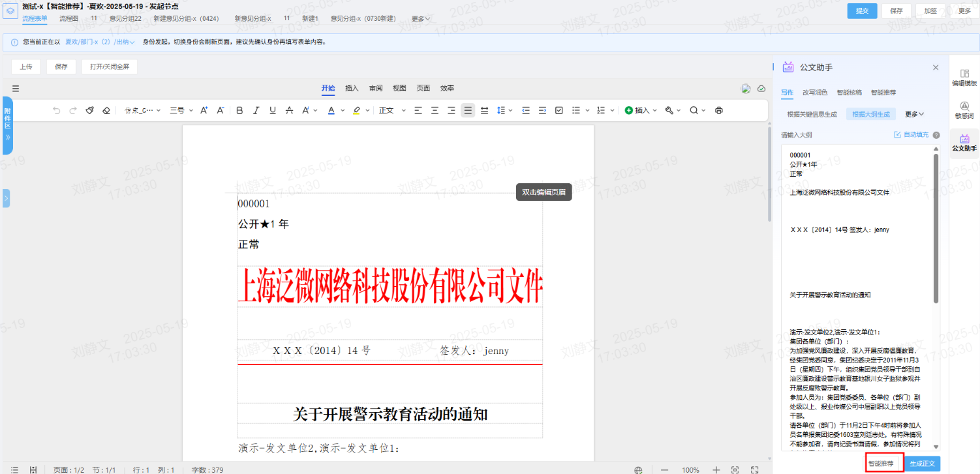Switch to the 效率 ribbon tab

point(447,88)
